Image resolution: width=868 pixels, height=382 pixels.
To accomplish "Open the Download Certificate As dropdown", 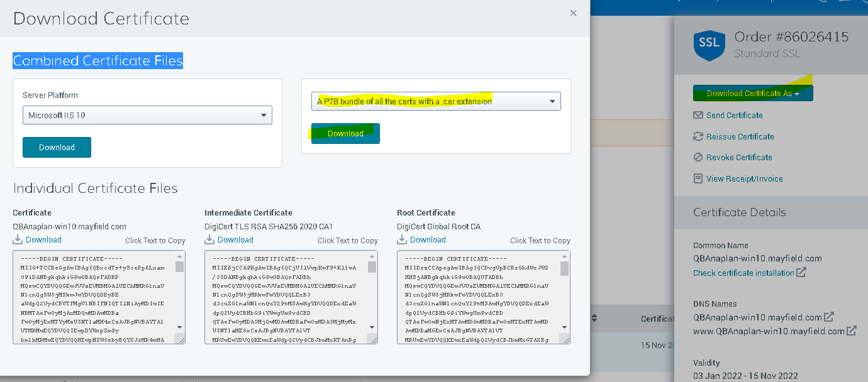I will coord(753,94).
